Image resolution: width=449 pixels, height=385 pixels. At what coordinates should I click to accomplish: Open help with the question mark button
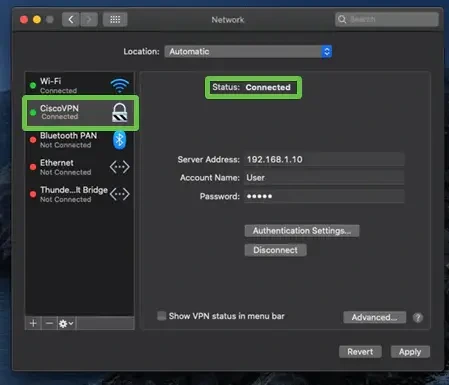418,318
